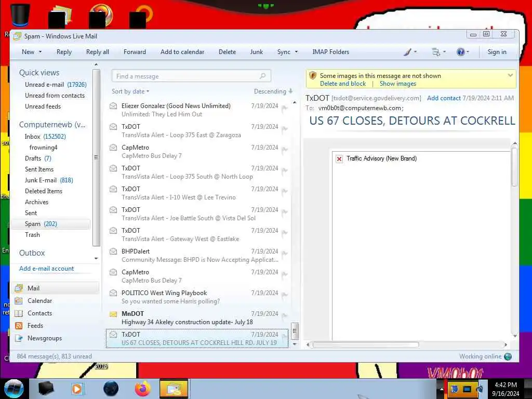Open the Inbox folder
Viewport: 532px width, 399px height.
(45, 137)
